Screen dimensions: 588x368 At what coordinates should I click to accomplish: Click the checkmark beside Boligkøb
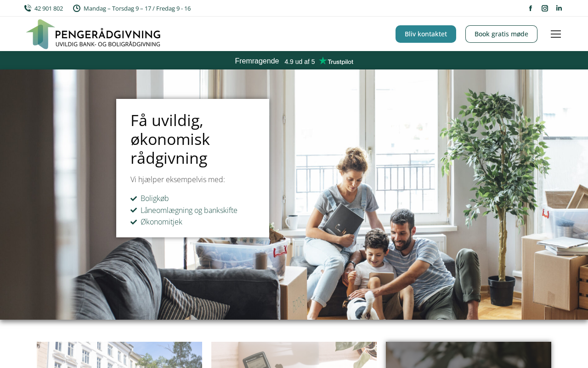[134, 198]
